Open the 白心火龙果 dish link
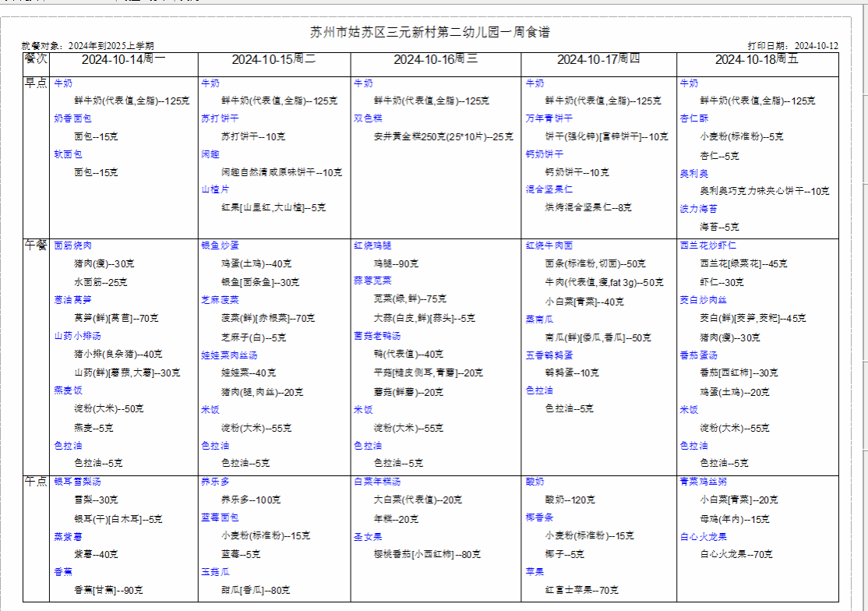 pos(703,536)
